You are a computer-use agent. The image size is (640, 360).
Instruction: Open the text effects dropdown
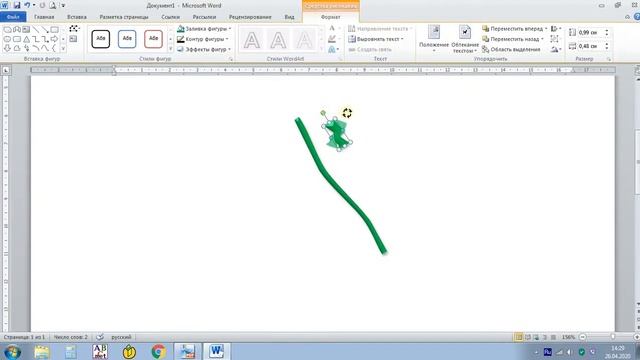click(x=334, y=49)
